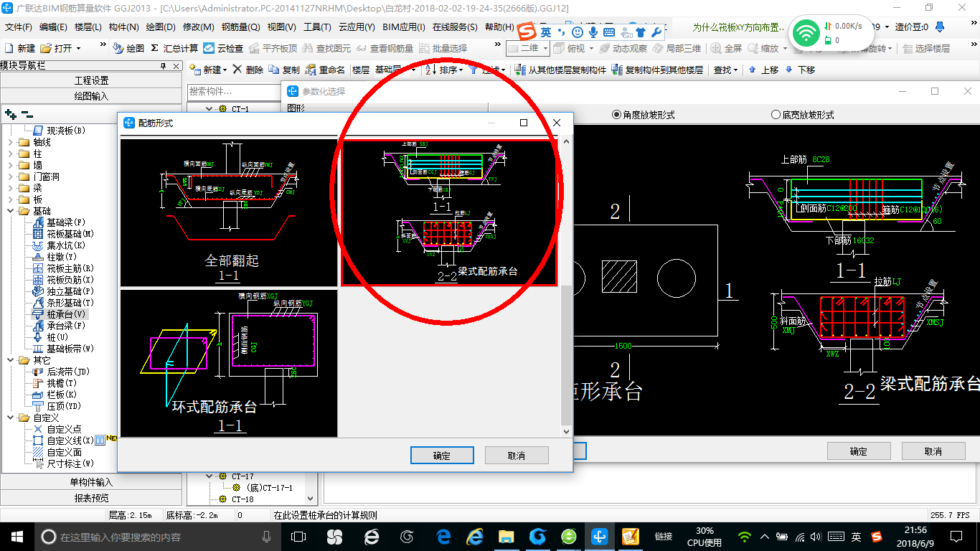Click the 下移 move down arrow
980x551 pixels.
789,70
